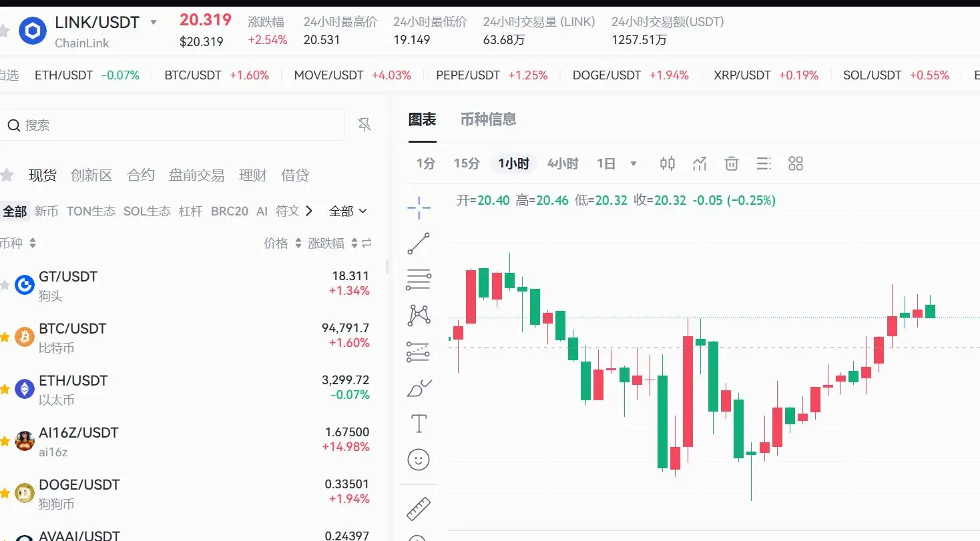Open the 创新区 market tab
Image resolution: width=980 pixels, height=541 pixels.
[x=91, y=175]
